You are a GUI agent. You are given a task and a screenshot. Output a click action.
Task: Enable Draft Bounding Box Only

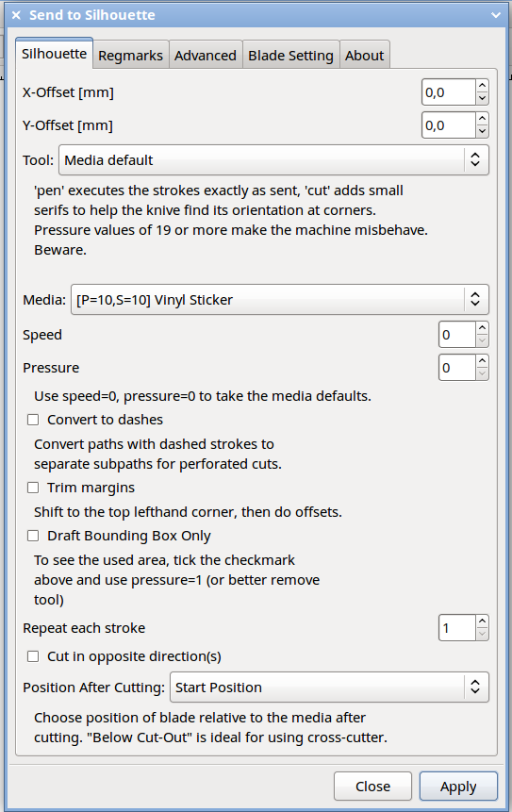(x=33, y=536)
